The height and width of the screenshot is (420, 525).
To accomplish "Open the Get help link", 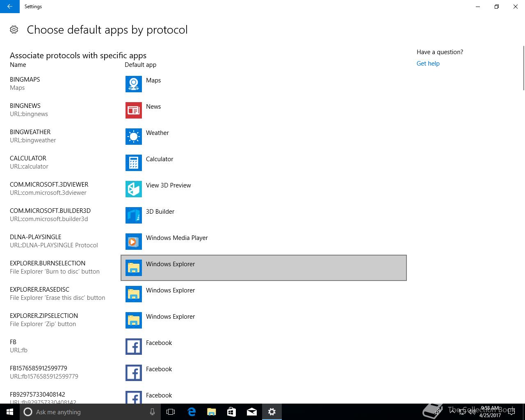I will pyautogui.click(x=428, y=64).
